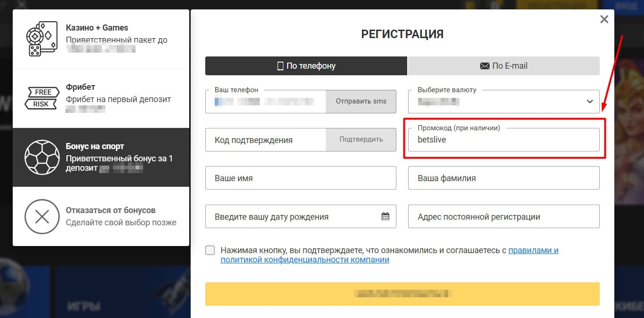Click the Отправить sms button
Image resolution: width=644 pixels, height=318 pixels.
click(361, 101)
